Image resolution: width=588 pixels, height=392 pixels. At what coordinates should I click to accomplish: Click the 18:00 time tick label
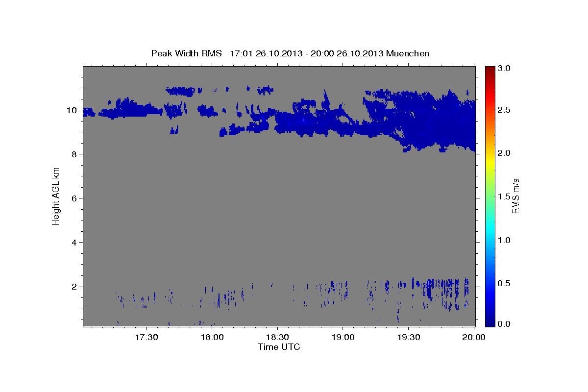pyautogui.click(x=212, y=338)
